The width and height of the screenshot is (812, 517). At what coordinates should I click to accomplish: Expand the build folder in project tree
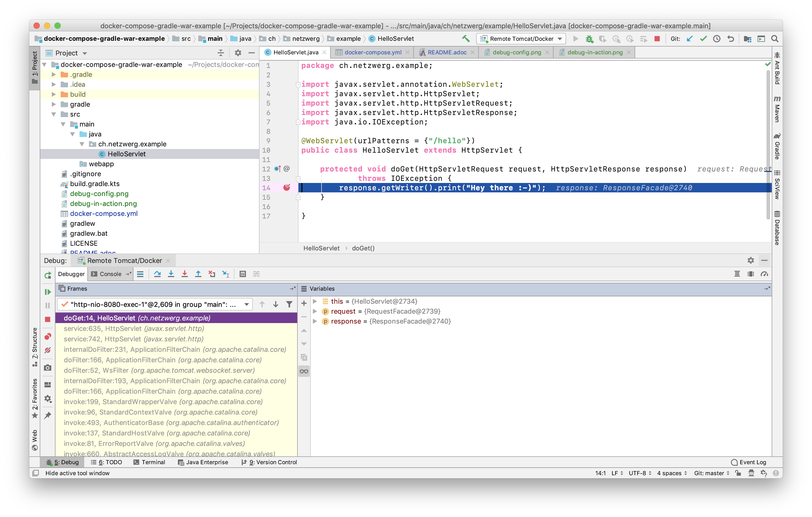pos(54,94)
